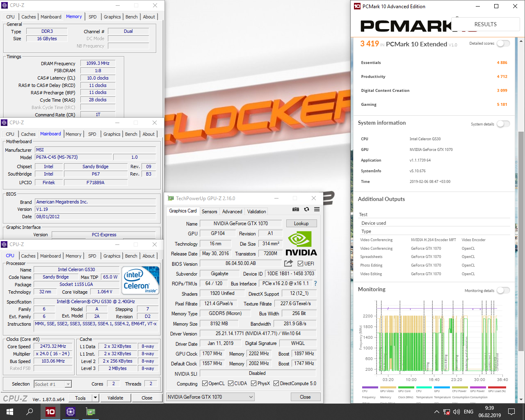The width and height of the screenshot is (525, 420).
Task: Open Bench tab in the Mainboard CPU-Z window
Action: coord(131,134)
